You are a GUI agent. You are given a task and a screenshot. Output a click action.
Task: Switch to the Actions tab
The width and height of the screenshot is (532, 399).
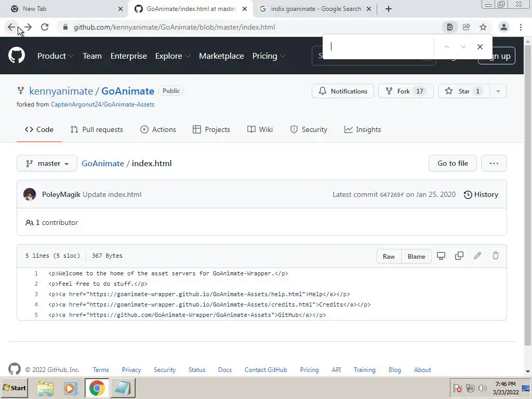158,129
